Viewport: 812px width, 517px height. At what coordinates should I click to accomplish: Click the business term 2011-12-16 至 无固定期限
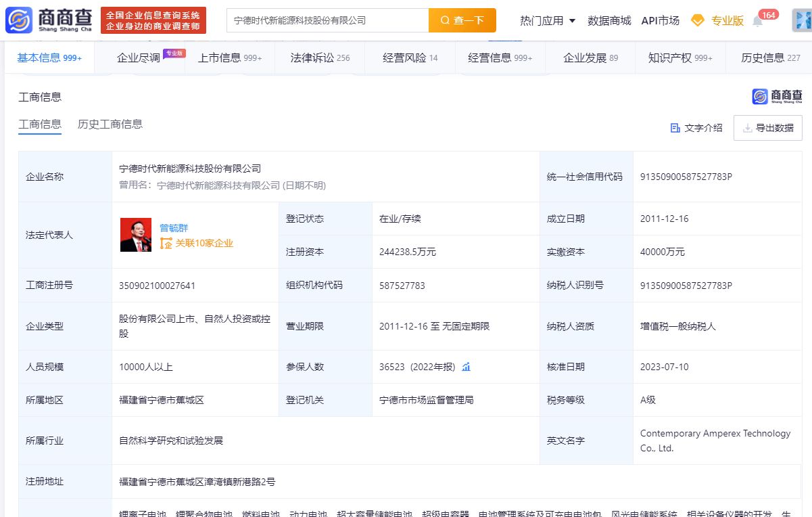coord(435,326)
